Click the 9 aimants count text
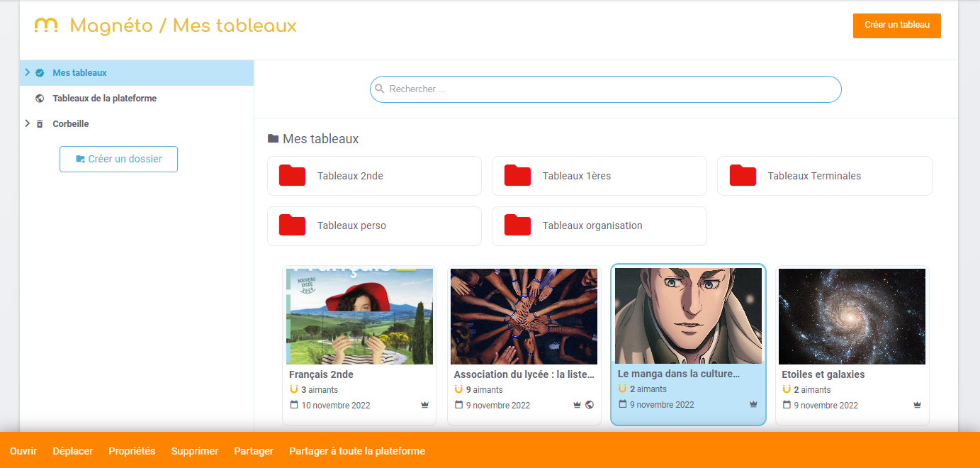 484,390
